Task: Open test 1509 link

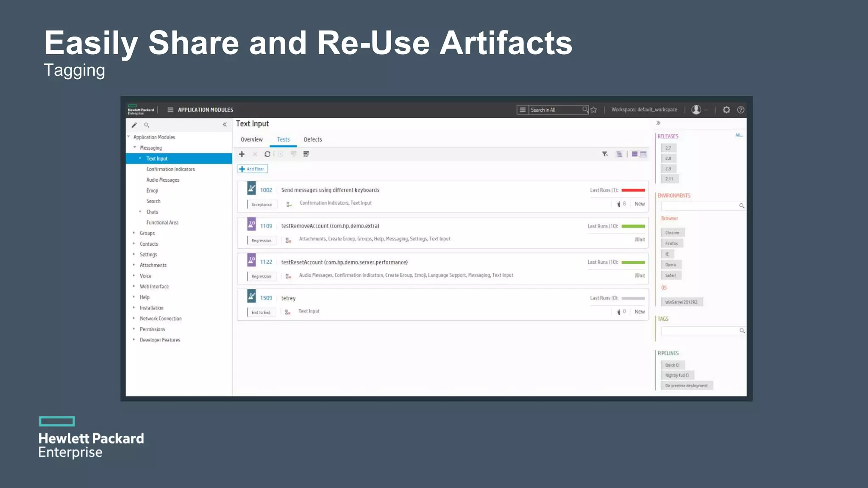Action: click(x=266, y=298)
